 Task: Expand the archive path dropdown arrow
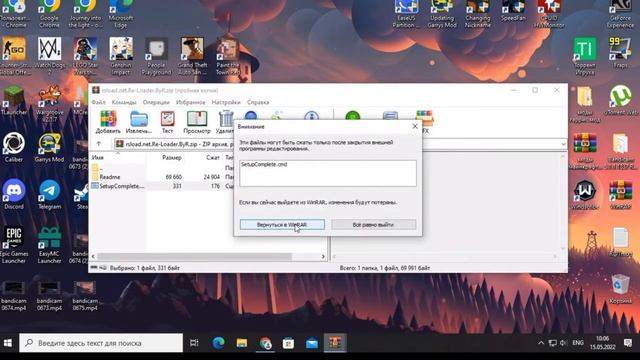point(563,144)
